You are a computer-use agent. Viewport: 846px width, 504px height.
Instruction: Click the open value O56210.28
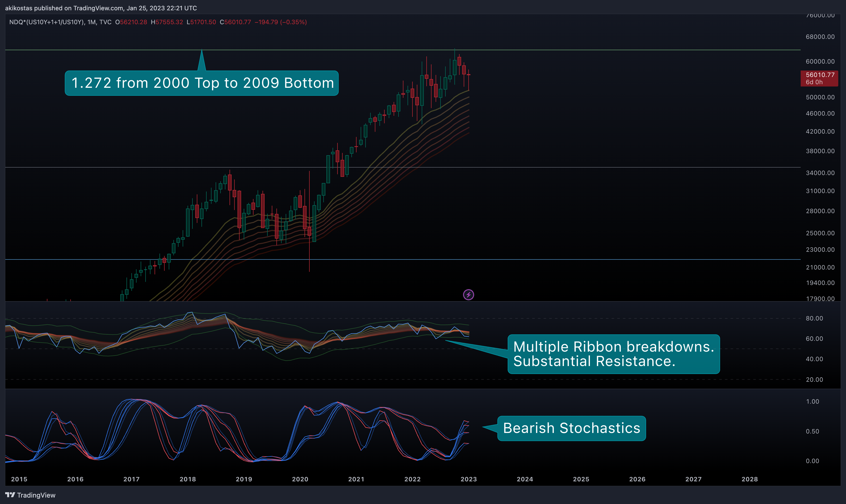[131, 22]
